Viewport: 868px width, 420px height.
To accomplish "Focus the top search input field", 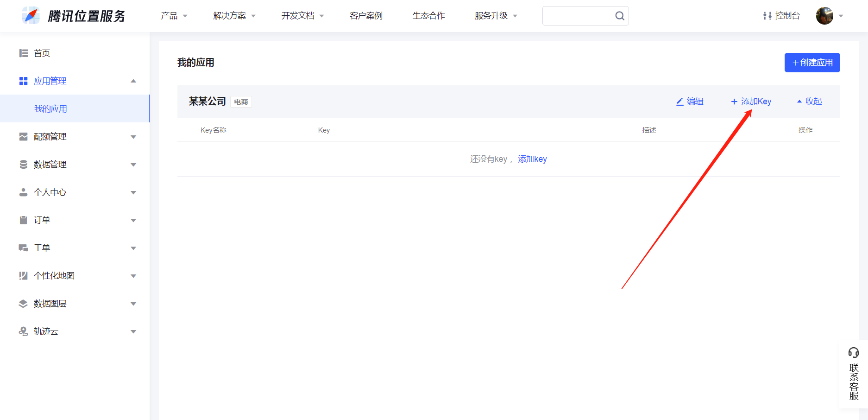I will [x=578, y=16].
